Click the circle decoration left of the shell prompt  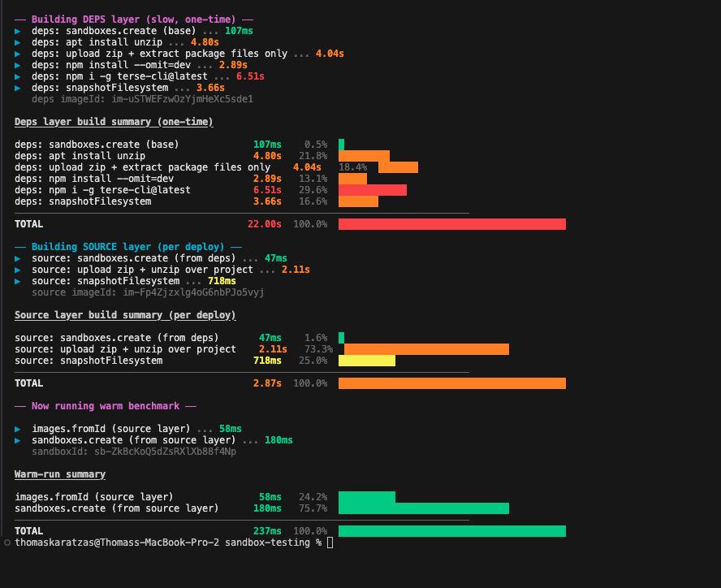point(6,543)
